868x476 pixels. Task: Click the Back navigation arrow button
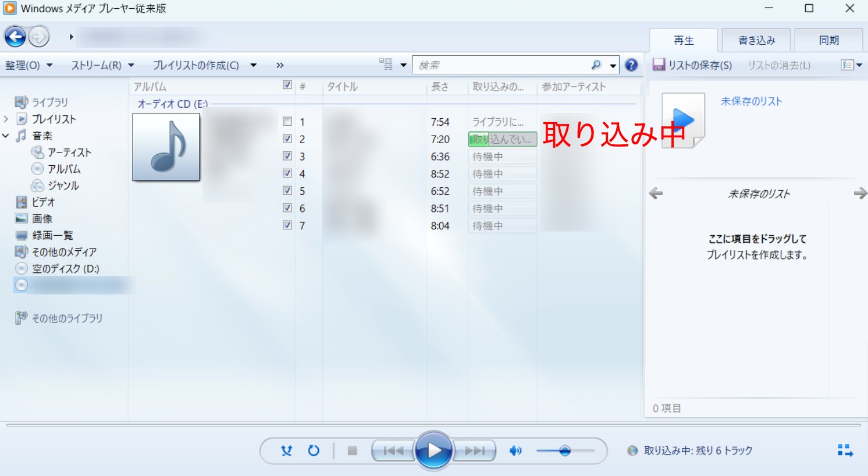pyautogui.click(x=15, y=37)
